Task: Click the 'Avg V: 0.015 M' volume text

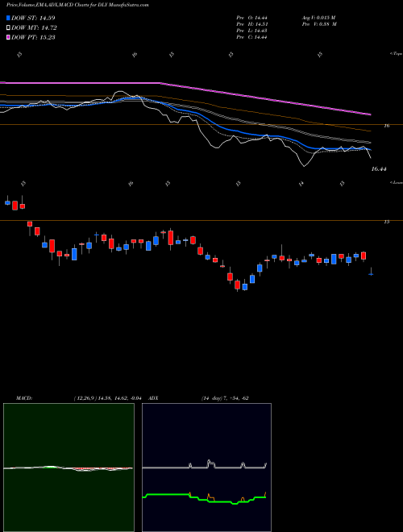Action: 318,18
